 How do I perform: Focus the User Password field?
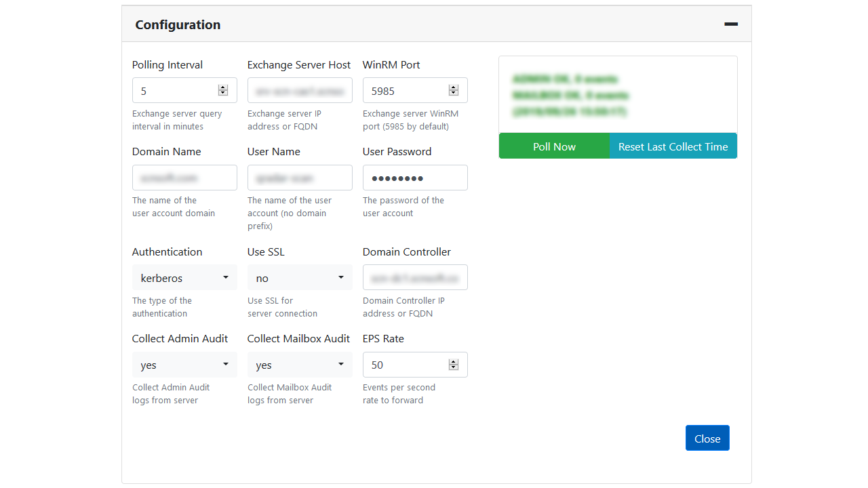point(415,177)
